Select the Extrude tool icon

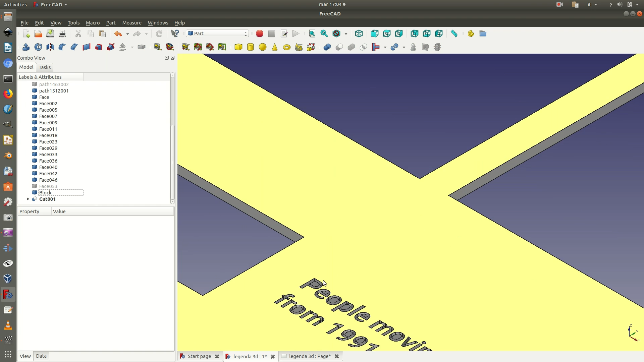(26, 47)
